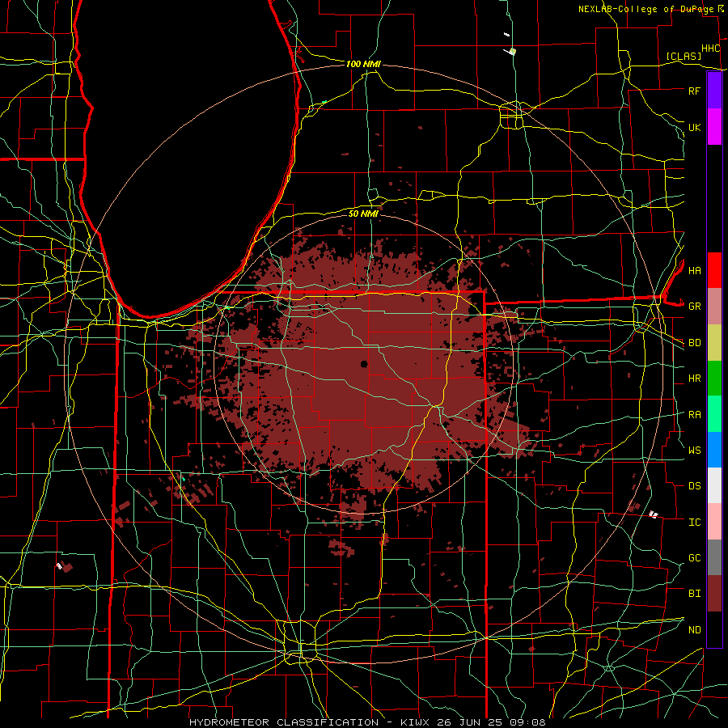The width and height of the screenshot is (728, 728).
Task: Click the "BD" legend label text
Action: pos(694,343)
